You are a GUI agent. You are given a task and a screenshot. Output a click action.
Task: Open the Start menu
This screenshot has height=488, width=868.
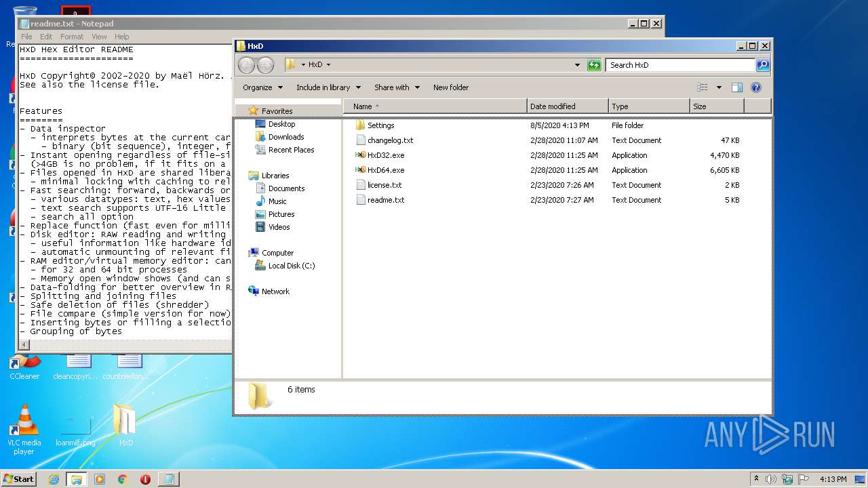click(x=18, y=479)
